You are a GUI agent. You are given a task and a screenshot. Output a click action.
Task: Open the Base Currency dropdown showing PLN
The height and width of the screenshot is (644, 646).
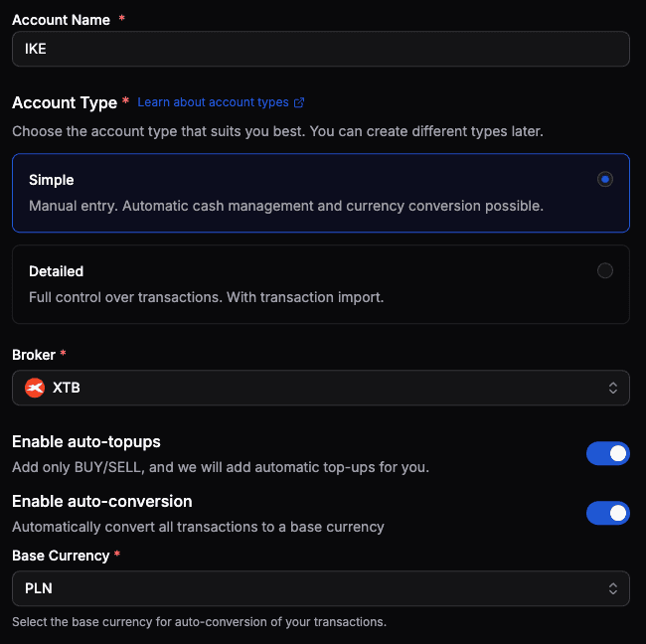320,588
